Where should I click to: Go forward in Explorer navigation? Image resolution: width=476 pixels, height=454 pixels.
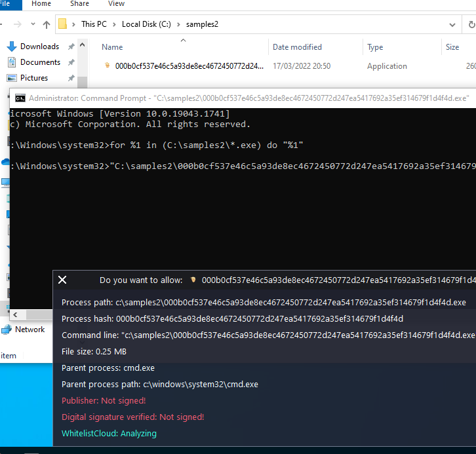(18, 24)
